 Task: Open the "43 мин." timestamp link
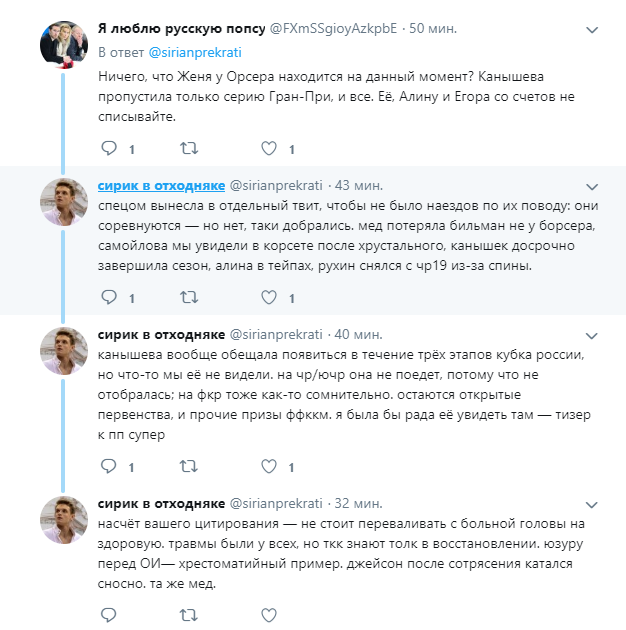point(361,184)
